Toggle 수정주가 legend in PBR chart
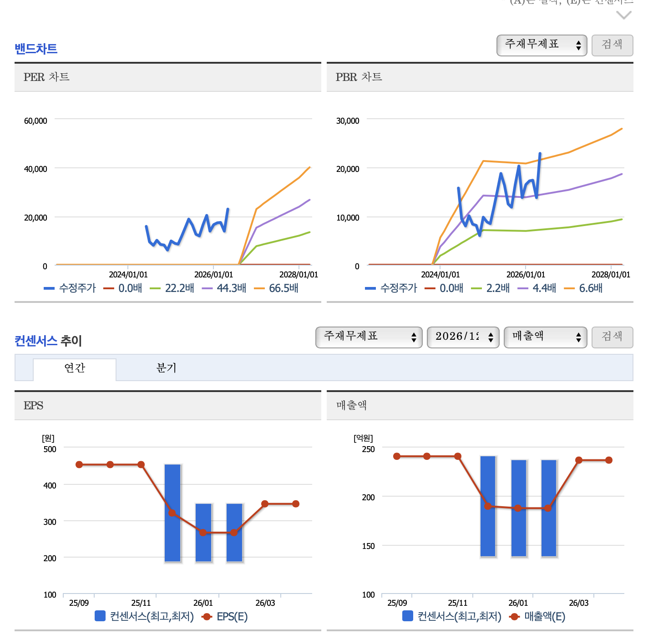Image resolution: width=648 pixels, height=644 pixels. [x=391, y=288]
